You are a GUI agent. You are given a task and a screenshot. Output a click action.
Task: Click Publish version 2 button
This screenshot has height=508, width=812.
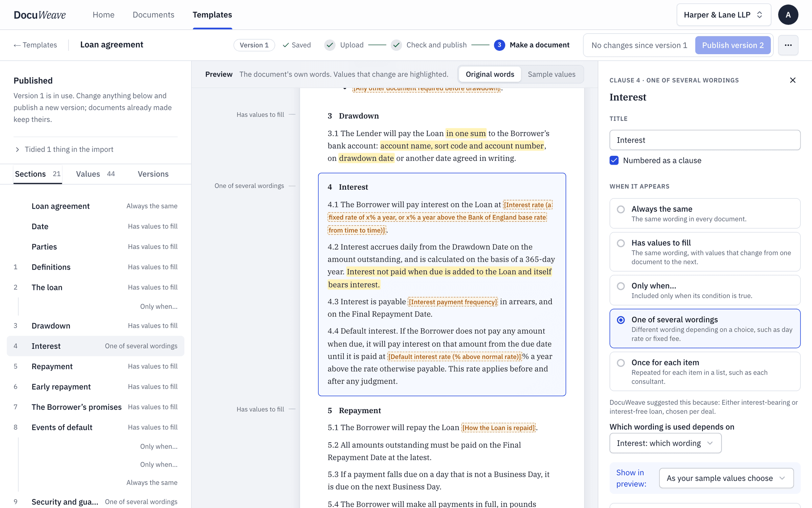tap(733, 45)
